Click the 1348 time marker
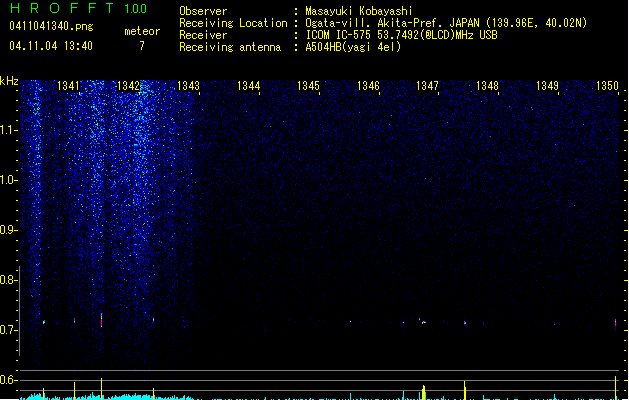 pos(487,86)
